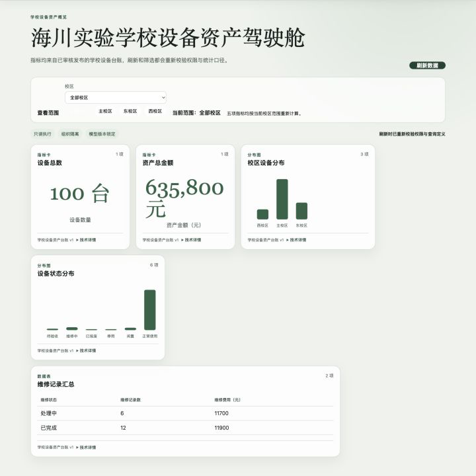476x476 pixels.
Task: Click the 查看范围 label
Action: pos(48,112)
